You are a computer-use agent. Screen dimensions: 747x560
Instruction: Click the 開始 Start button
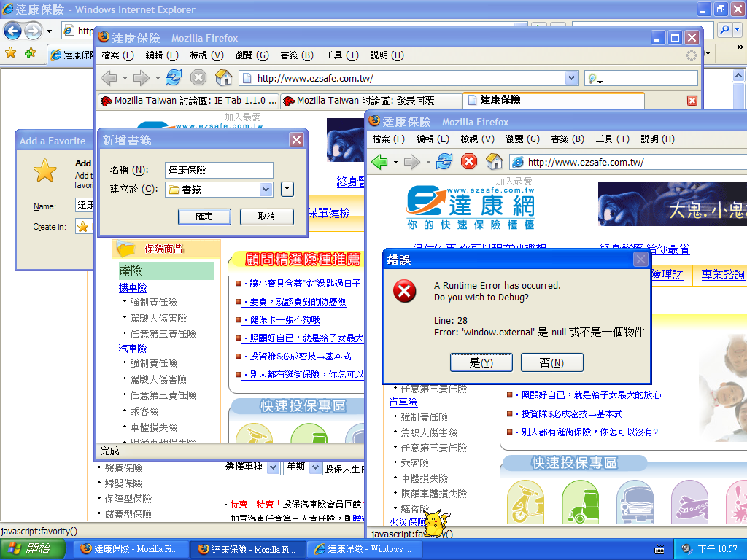32,549
